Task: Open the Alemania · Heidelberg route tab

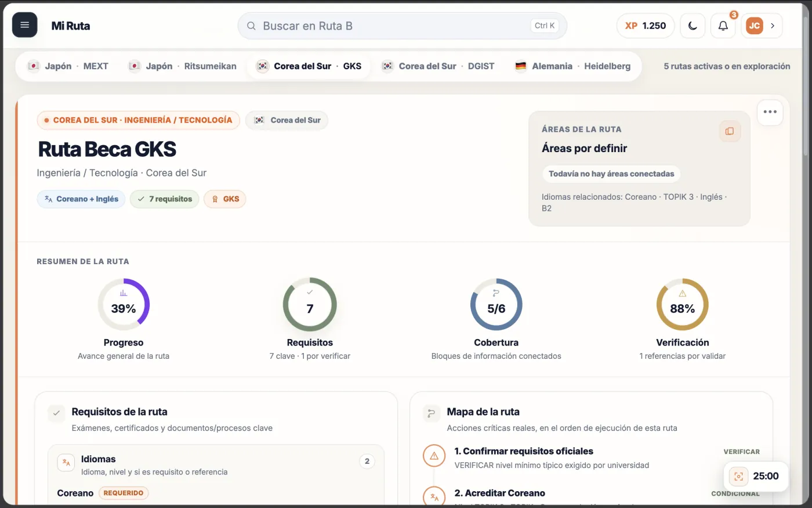Action: click(x=572, y=66)
